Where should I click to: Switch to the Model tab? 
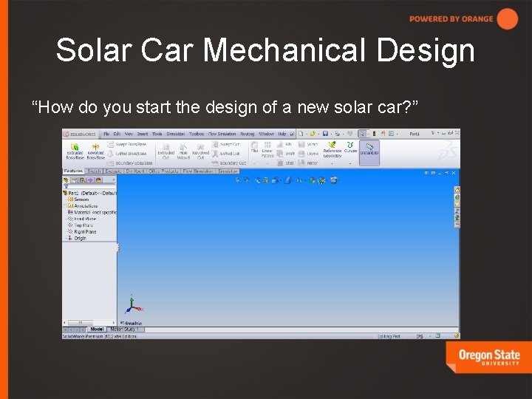[x=97, y=329]
